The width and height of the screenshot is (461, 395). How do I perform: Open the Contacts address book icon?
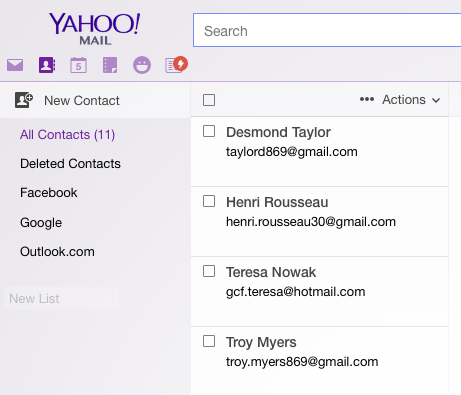(47, 65)
